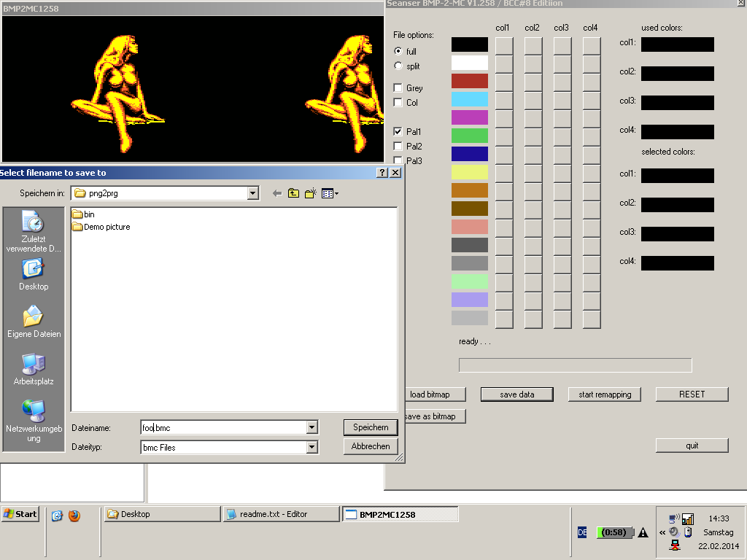Expand the Dateiname dropdown list

pyautogui.click(x=312, y=428)
